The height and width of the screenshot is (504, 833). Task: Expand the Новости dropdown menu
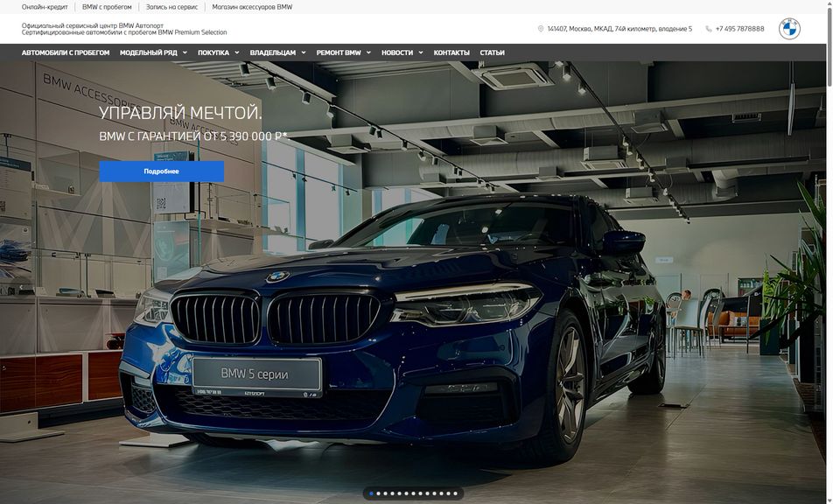[402, 52]
